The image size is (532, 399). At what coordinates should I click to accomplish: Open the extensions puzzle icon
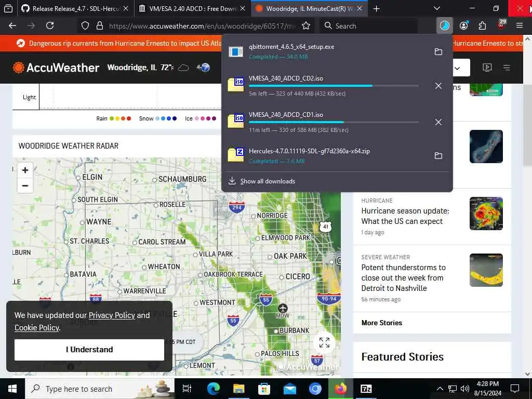482,26
